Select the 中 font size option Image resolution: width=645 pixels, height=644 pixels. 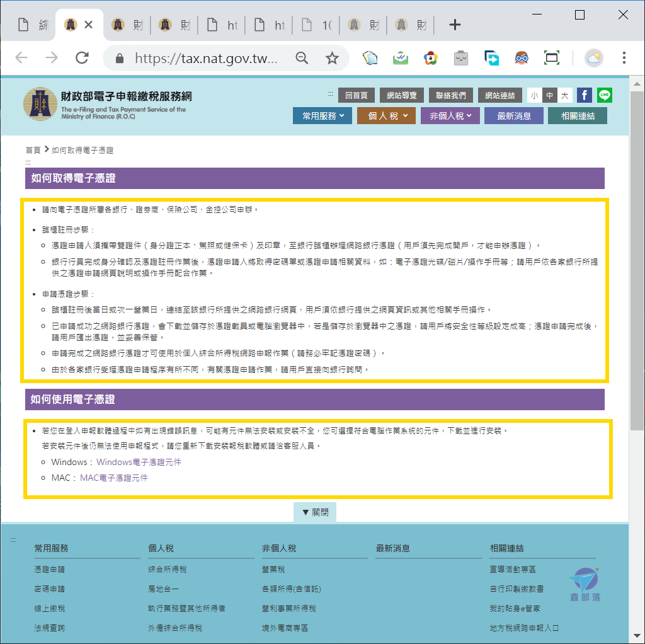(x=549, y=95)
